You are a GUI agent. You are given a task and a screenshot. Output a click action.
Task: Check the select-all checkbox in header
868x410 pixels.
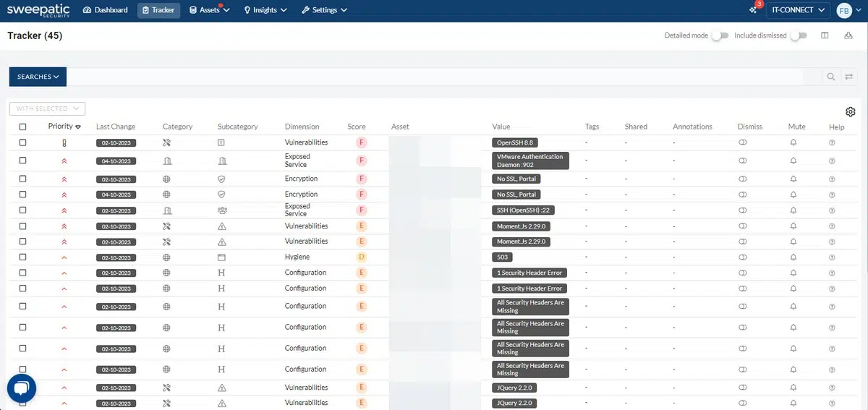22,127
